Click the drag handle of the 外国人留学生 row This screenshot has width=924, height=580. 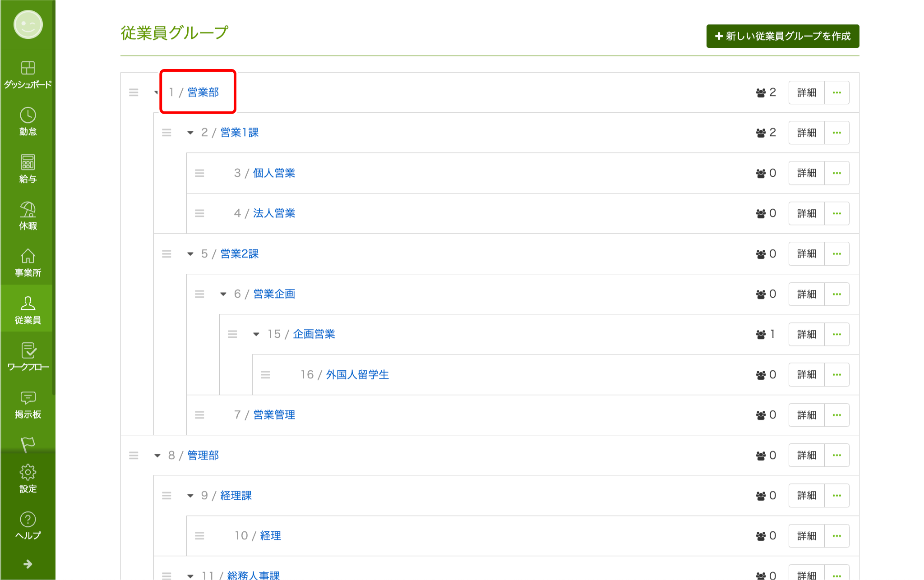pos(265,375)
